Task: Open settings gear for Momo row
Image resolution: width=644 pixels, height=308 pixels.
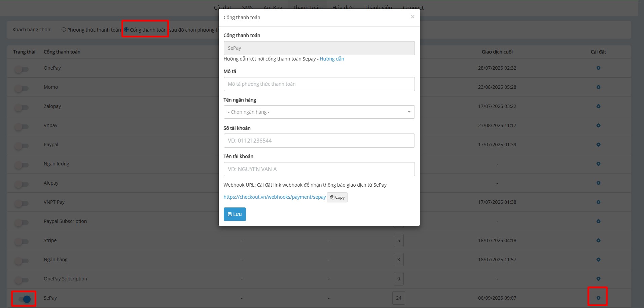Action: [x=598, y=87]
